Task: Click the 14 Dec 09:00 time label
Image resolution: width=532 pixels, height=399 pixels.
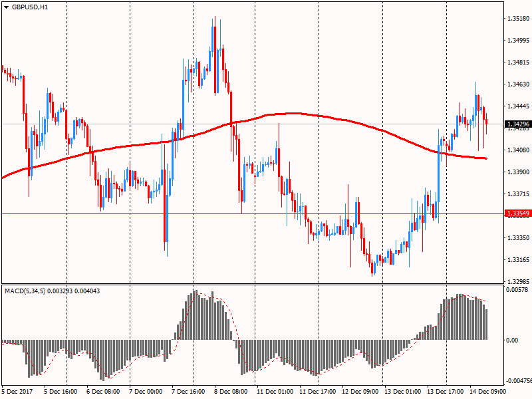Action: pos(488,392)
